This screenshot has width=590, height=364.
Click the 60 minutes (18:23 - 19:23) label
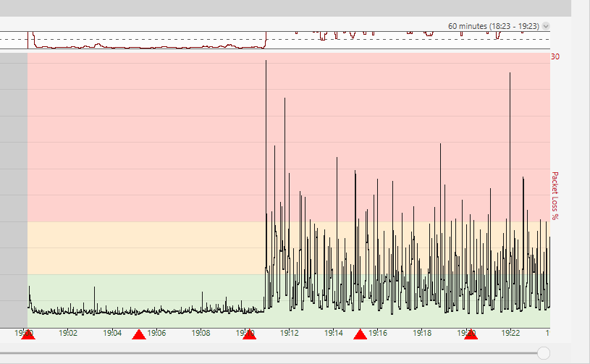coord(493,26)
